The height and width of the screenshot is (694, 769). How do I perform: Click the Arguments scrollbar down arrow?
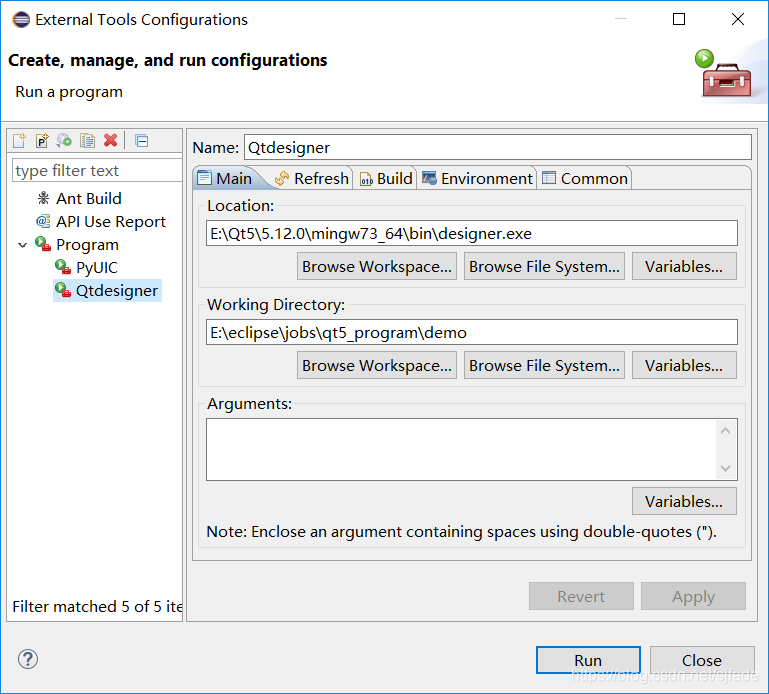(x=726, y=468)
